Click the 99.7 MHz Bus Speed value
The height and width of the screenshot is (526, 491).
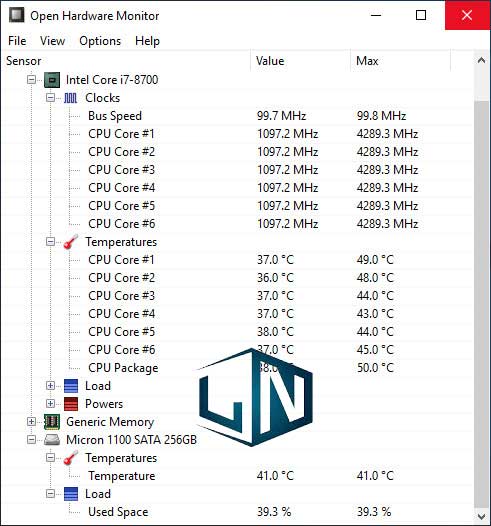coord(281,116)
